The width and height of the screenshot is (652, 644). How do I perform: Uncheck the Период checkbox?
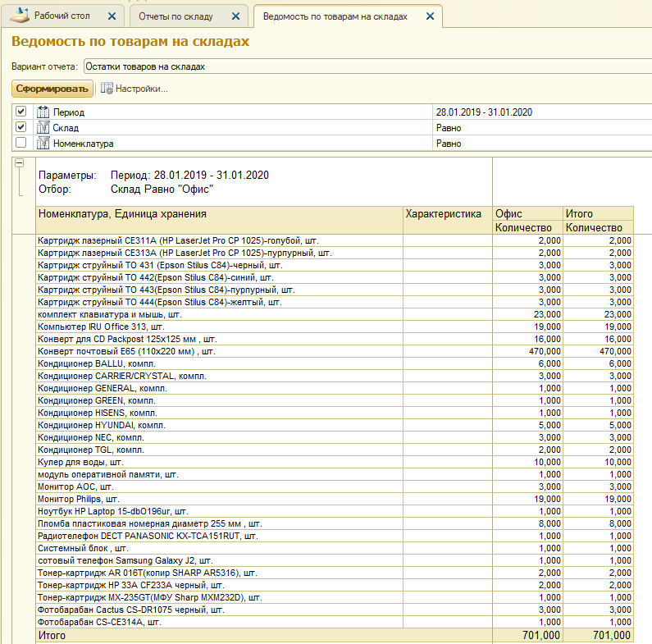[21, 111]
